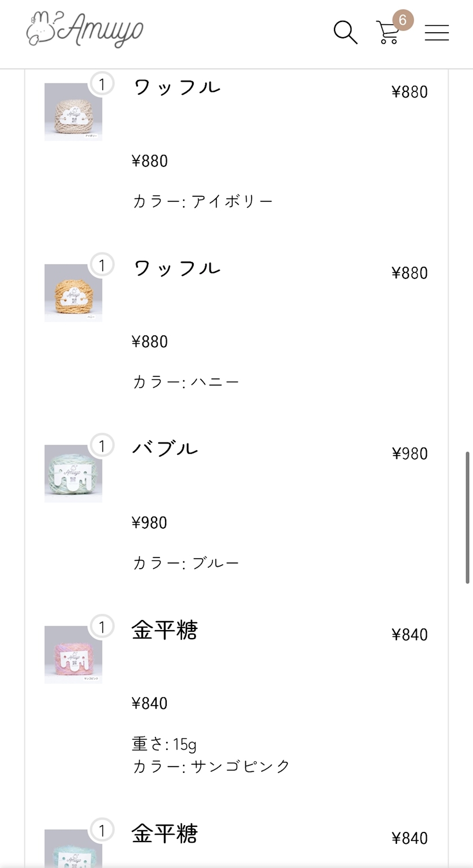Tap the cart badge showing 6
473x868 pixels.
[x=403, y=20]
